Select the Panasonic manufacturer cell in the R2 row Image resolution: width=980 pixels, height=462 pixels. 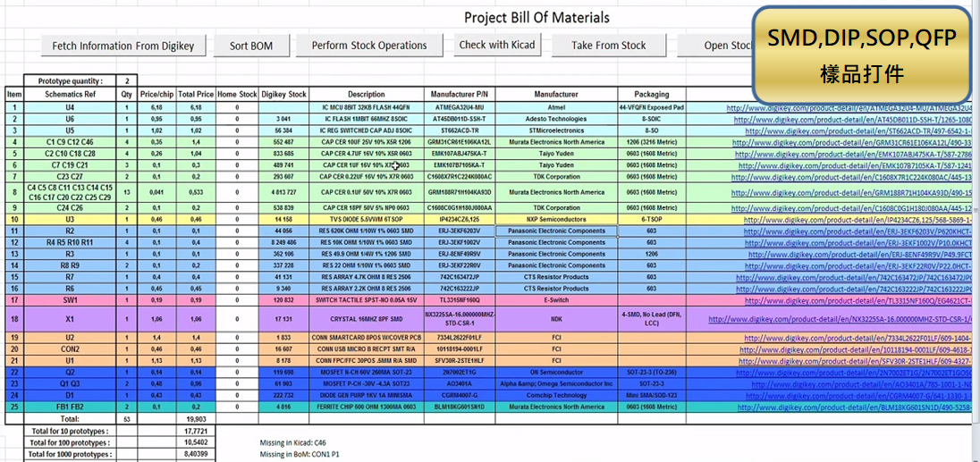coord(555,231)
